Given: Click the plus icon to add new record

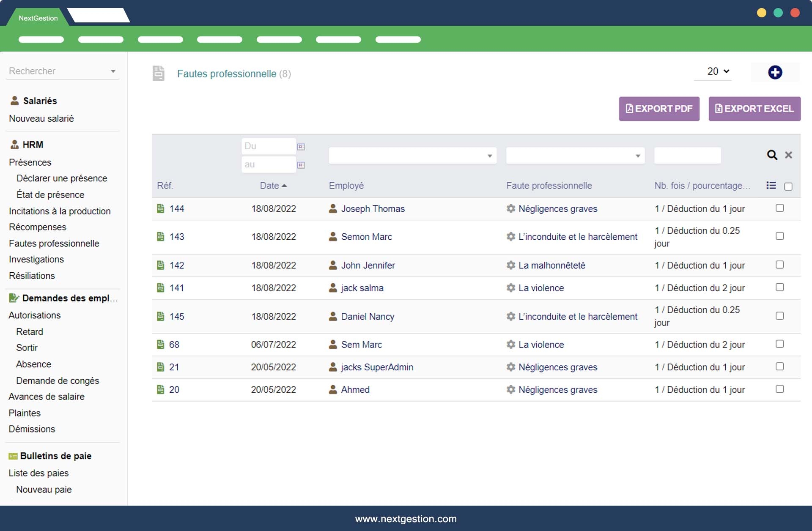Looking at the screenshot, I should (x=775, y=72).
